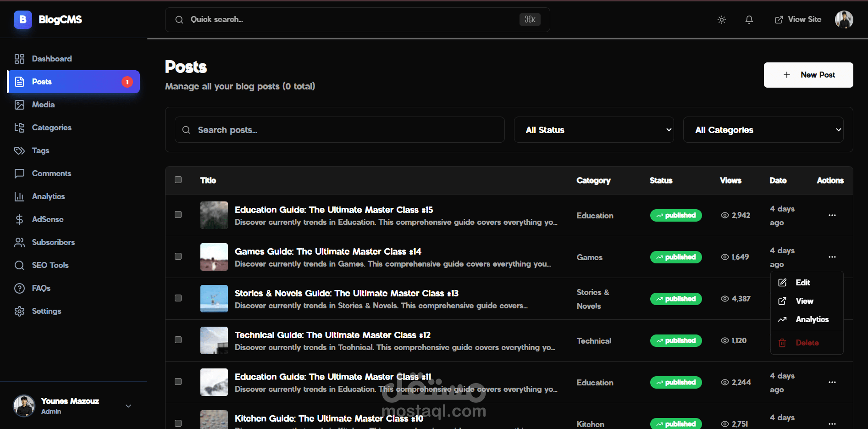Select the Posts sidebar item
The image size is (868, 429).
point(73,82)
